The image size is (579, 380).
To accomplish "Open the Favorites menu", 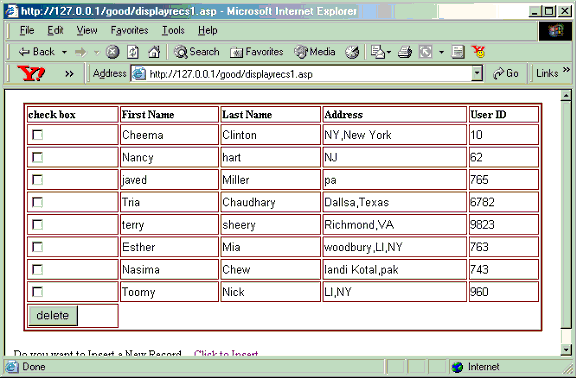I will pos(130,30).
